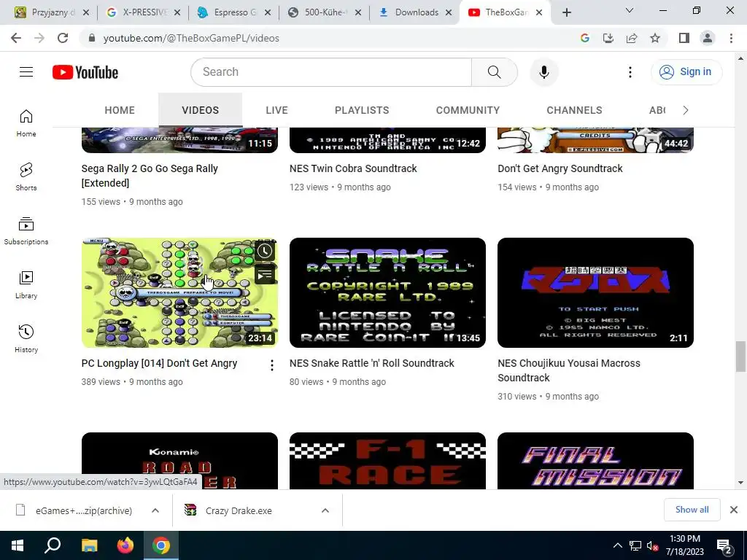Play the F-1 Race thumbnail
This screenshot has width=747, height=560.
click(x=387, y=461)
